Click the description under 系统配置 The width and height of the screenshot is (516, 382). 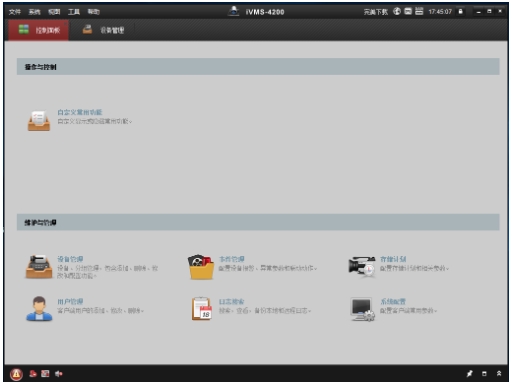408,311
